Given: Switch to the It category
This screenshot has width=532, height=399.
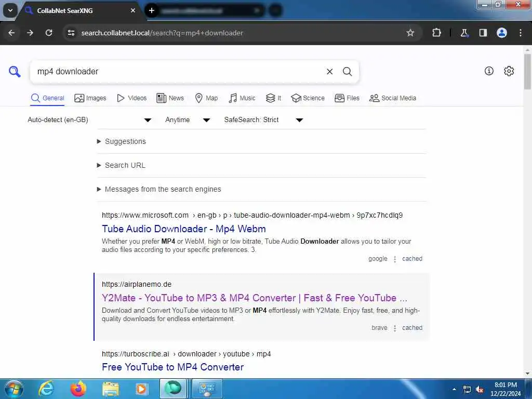Looking at the screenshot, I should tap(273, 98).
